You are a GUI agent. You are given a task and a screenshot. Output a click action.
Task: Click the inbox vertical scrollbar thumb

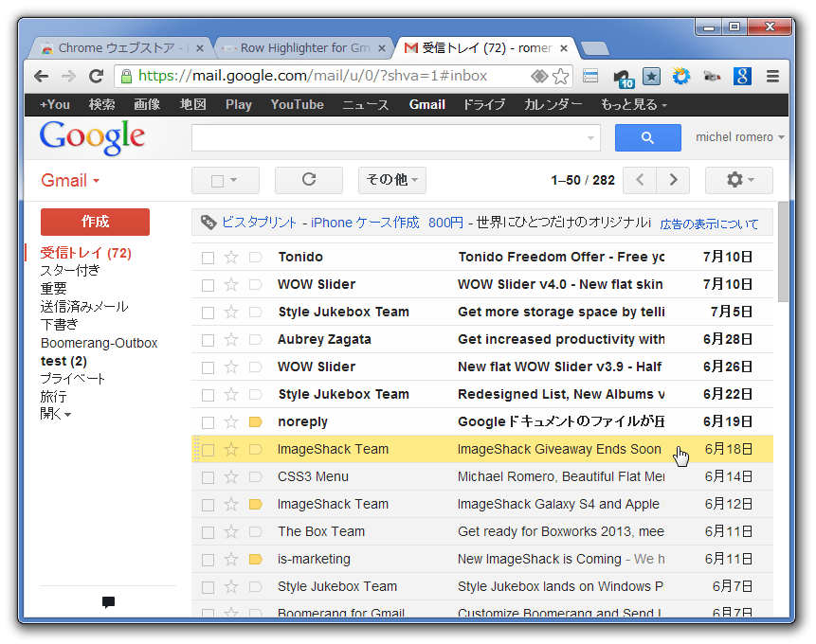coord(783,251)
